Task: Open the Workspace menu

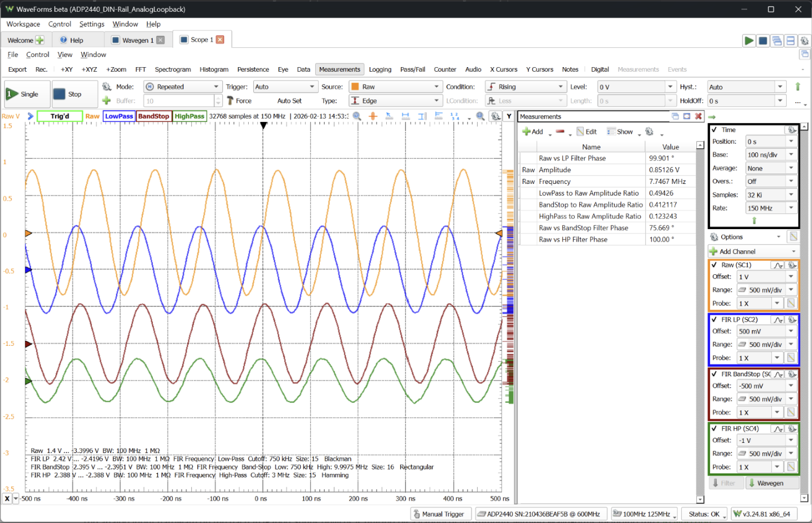Action: pyautogui.click(x=23, y=24)
